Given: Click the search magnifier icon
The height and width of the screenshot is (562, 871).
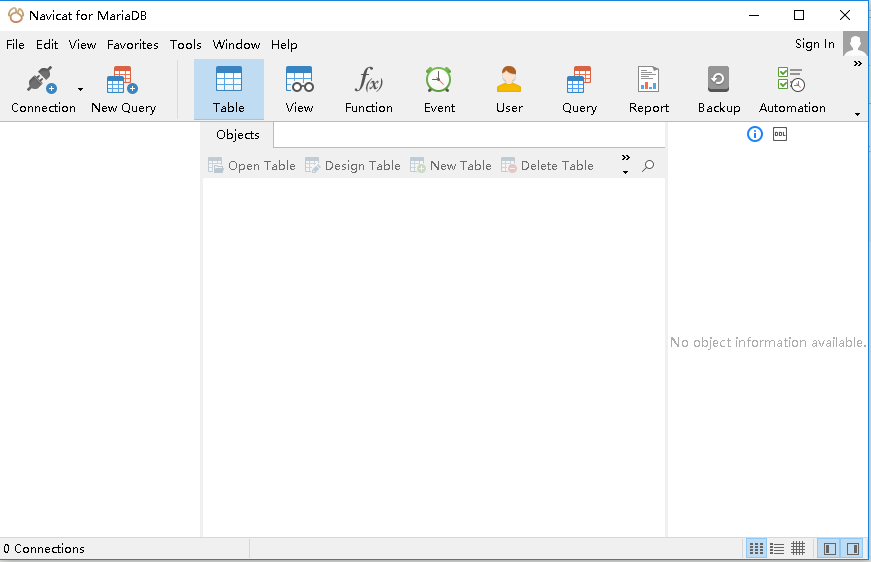Looking at the screenshot, I should pos(648,165).
